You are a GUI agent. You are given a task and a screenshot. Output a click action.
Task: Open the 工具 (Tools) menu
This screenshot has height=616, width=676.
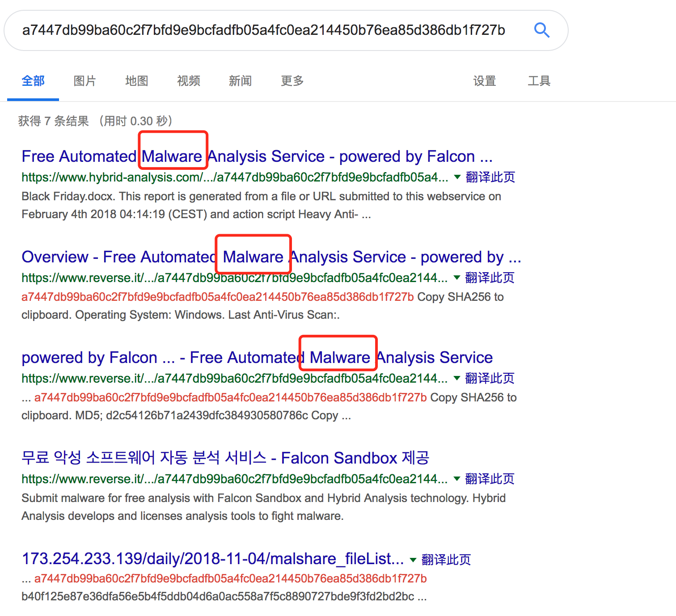[539, 81]
